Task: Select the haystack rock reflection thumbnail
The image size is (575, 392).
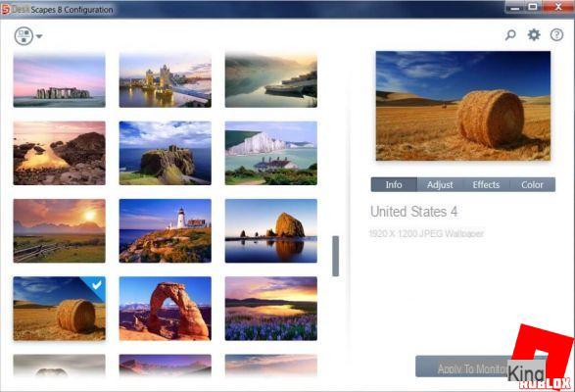Action: click(271, 231)
